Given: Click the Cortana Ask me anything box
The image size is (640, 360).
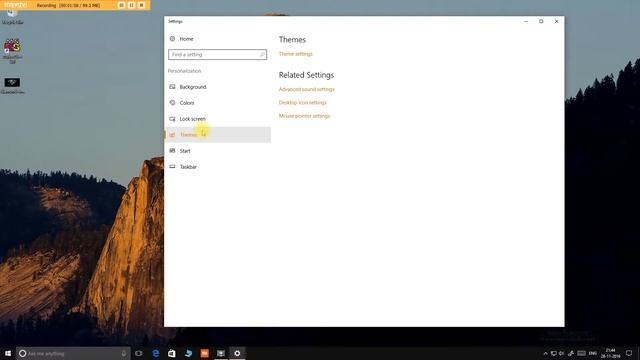Looking at the screenshot, I should (73, 353).
